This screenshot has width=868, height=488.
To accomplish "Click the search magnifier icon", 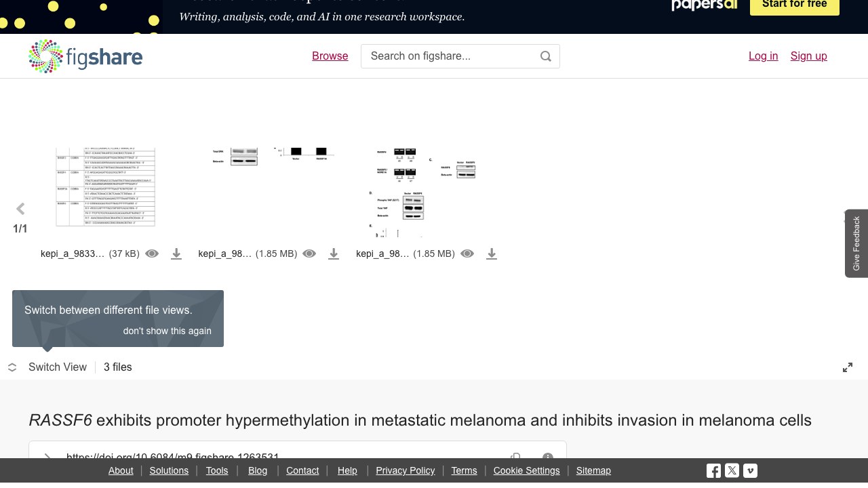I will tap(546, 56).
